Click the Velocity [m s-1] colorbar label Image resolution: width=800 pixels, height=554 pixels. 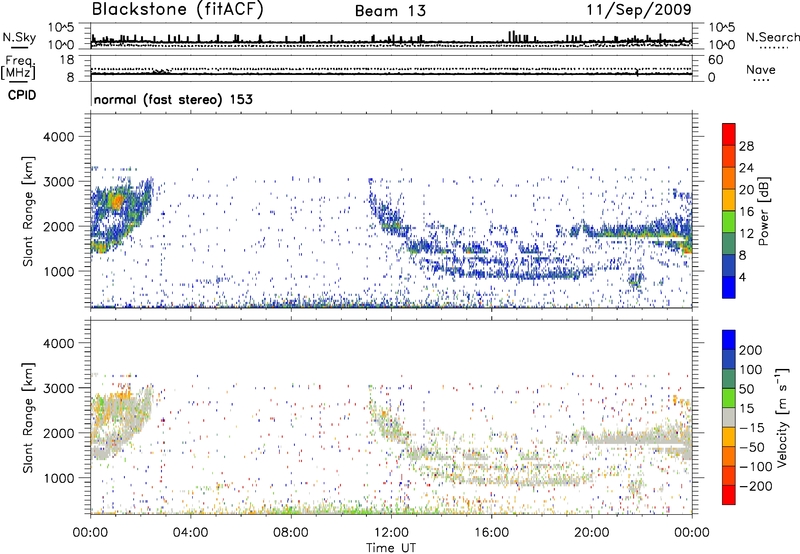pyautogui.click(x=781, y=417)
